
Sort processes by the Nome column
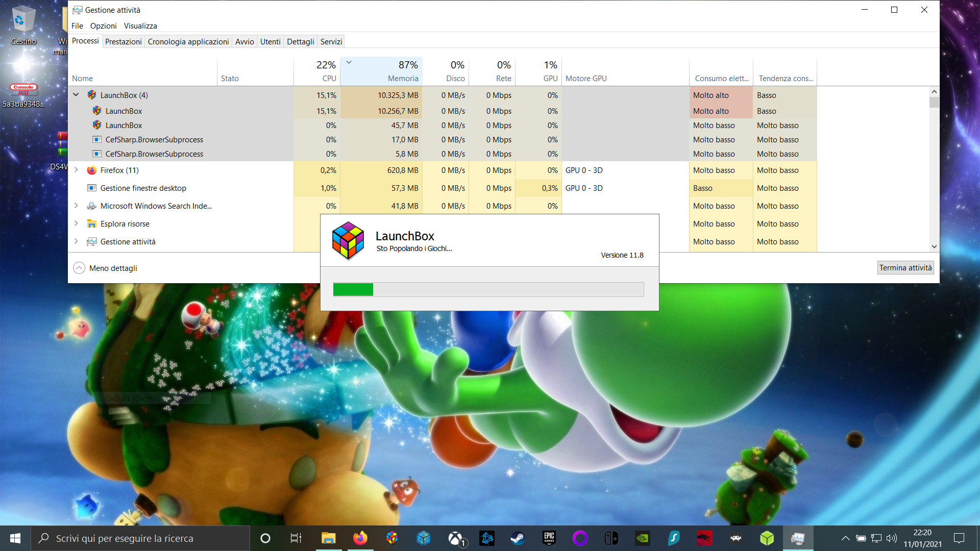(x=143, y=71)
